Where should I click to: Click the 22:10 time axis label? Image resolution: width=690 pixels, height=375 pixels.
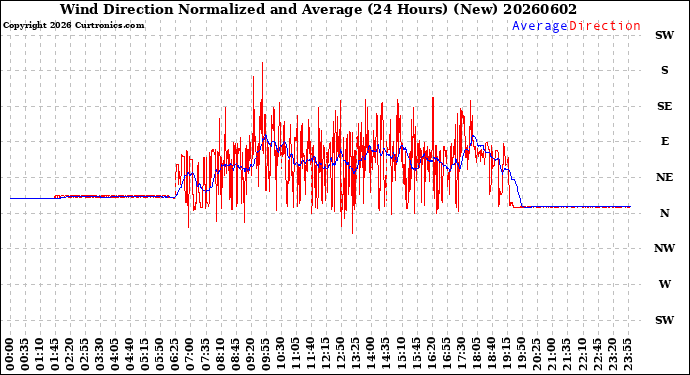tap(582, 355)
